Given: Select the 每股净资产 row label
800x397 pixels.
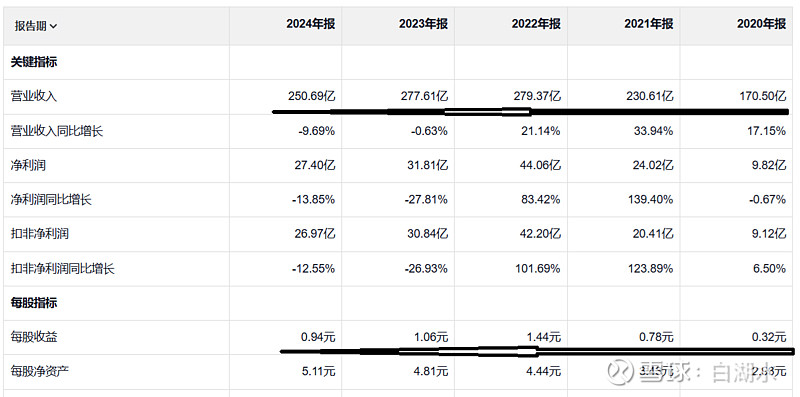Looking at the screenshot, I should [39, 371].
